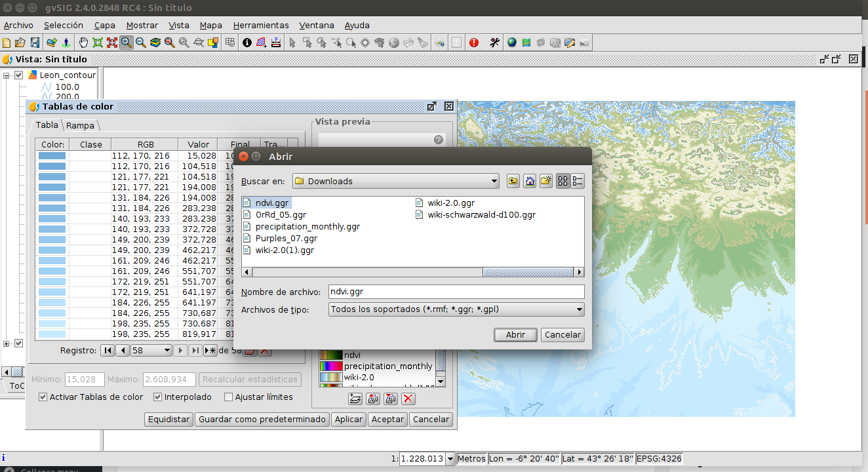Go up one folder level icon
868x472 pixels.
pos(513,182)
